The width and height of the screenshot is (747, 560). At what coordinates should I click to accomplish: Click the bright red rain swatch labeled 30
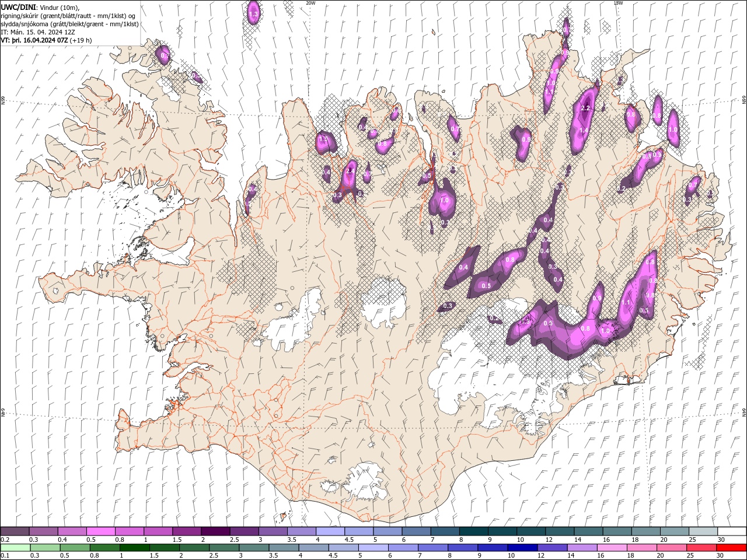click(731, 547)
